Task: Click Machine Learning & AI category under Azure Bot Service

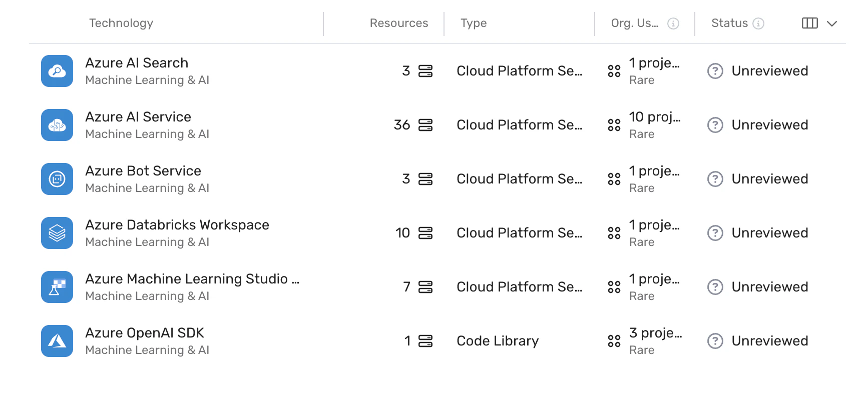Action: [147, 188]
